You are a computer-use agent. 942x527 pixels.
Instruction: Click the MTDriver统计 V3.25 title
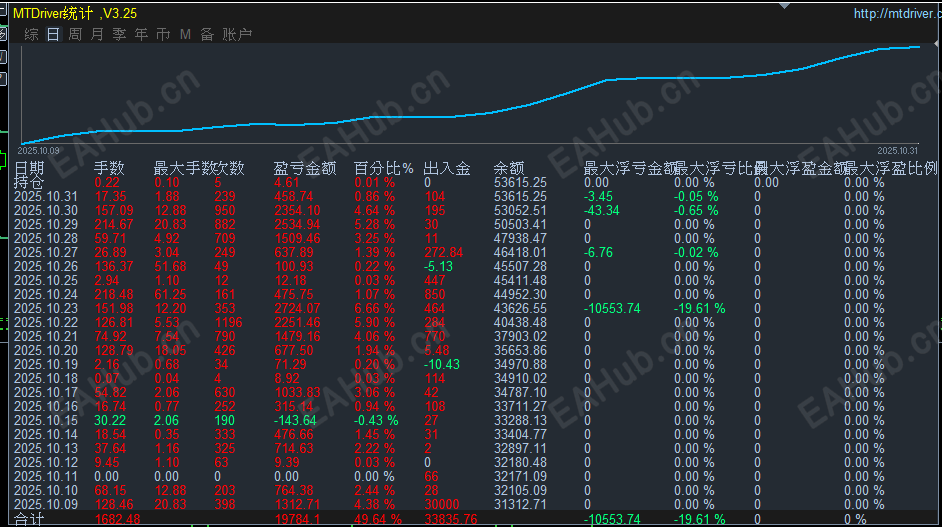coord(75,13)
